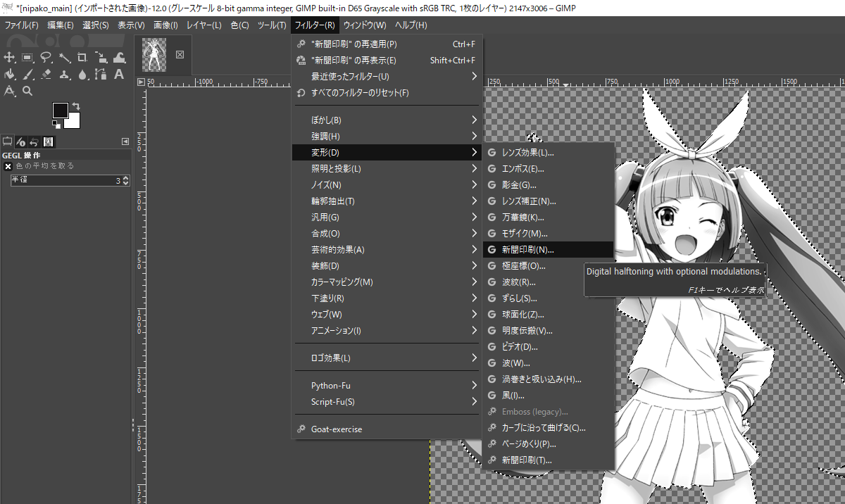Close the image tab with X icon
The image size is (845, 504).
tap(180, 54)
